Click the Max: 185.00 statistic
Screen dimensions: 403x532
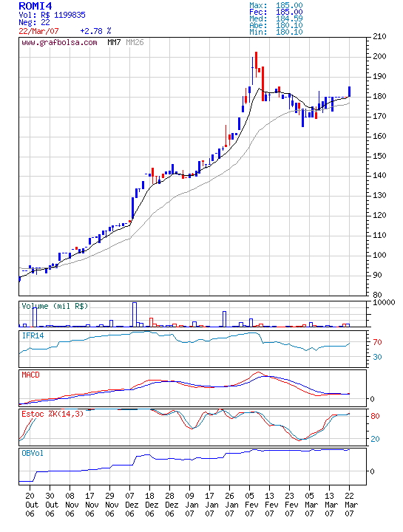(x=276, y=5)
